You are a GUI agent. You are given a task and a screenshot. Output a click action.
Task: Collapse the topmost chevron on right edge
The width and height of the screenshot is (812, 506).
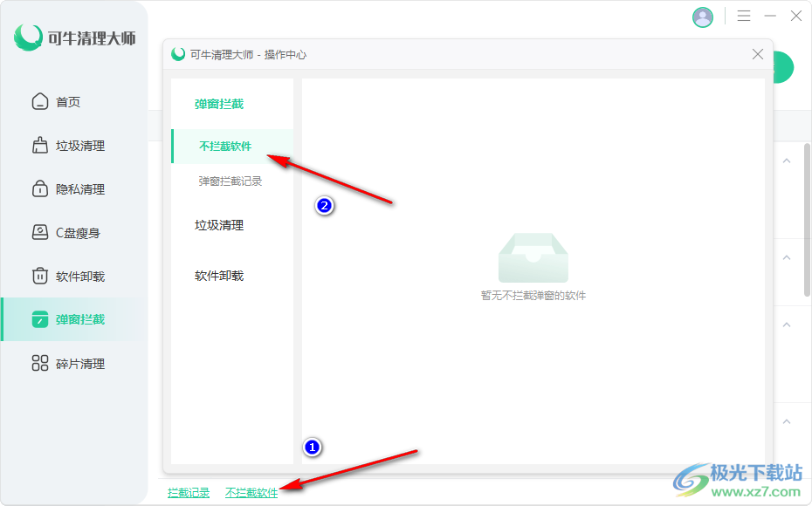pos(787,161)
